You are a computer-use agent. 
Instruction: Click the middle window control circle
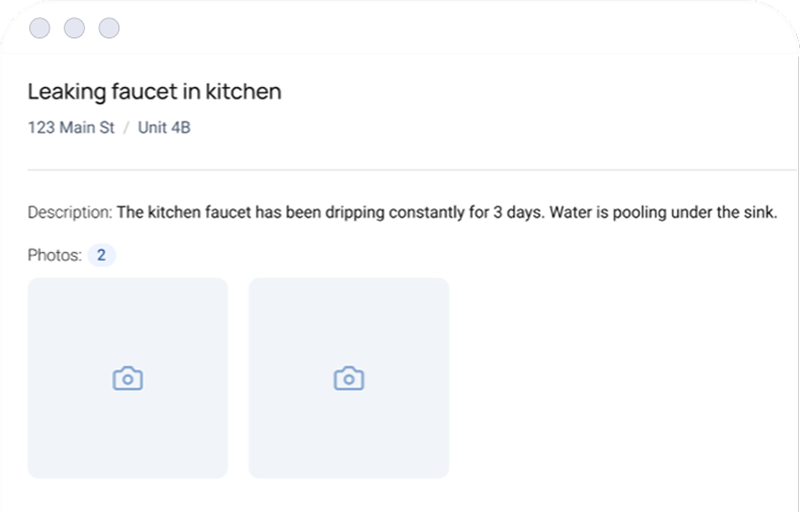point(75,28)
